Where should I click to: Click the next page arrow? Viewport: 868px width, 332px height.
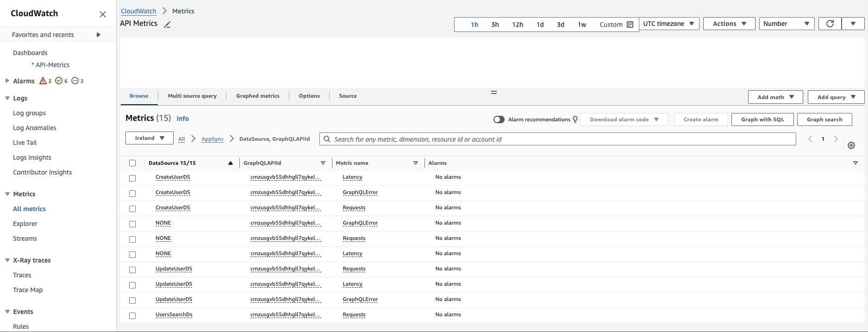836,139
